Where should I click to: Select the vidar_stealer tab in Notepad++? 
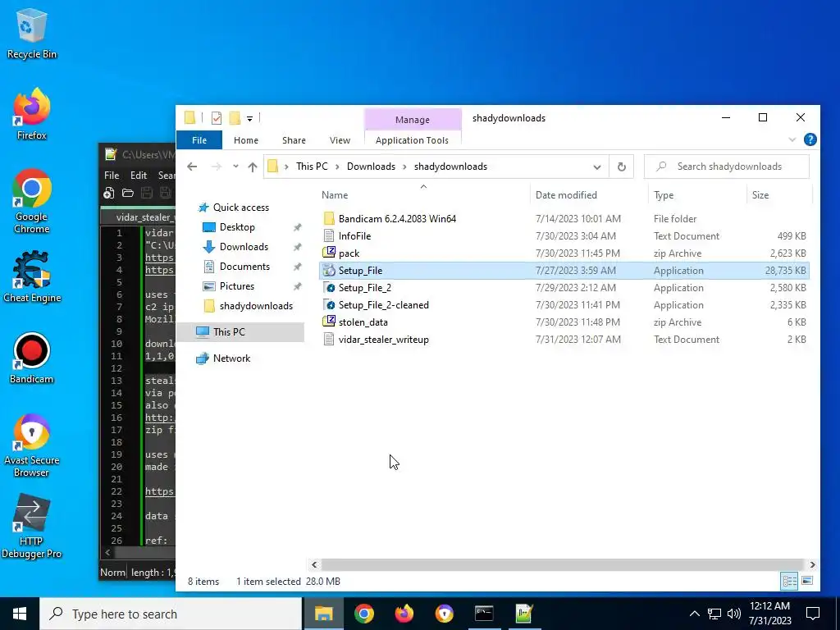click(139, 217)
